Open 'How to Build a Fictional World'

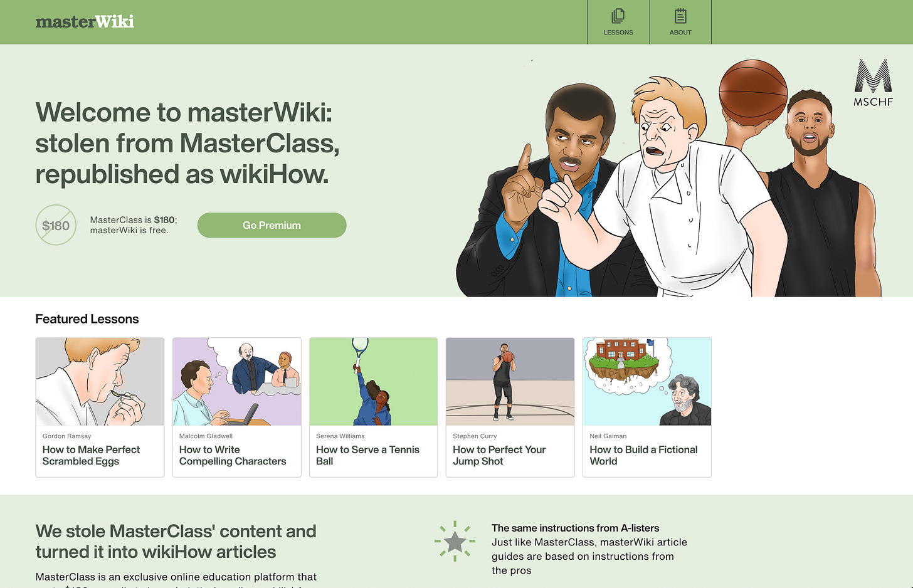pos(643,455)
